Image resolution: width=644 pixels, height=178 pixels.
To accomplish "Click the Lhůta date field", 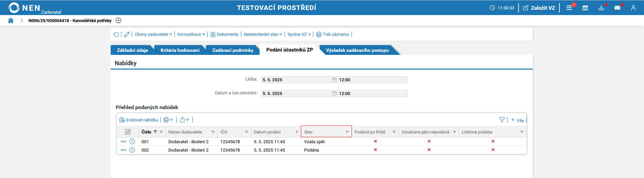I will (x=297, y=80).
